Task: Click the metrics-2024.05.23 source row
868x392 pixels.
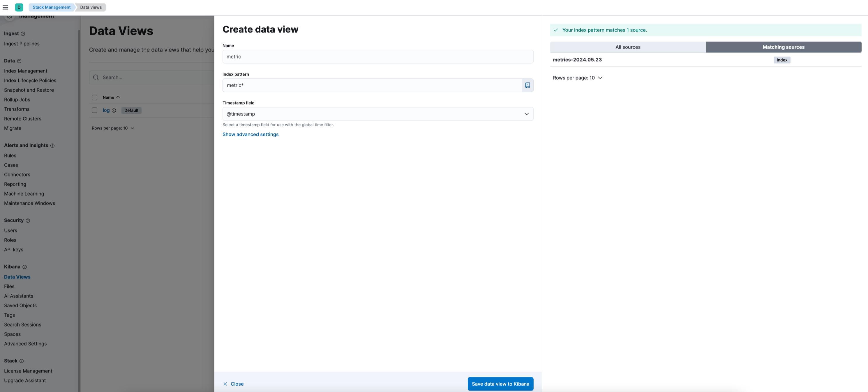Action: 705,60
